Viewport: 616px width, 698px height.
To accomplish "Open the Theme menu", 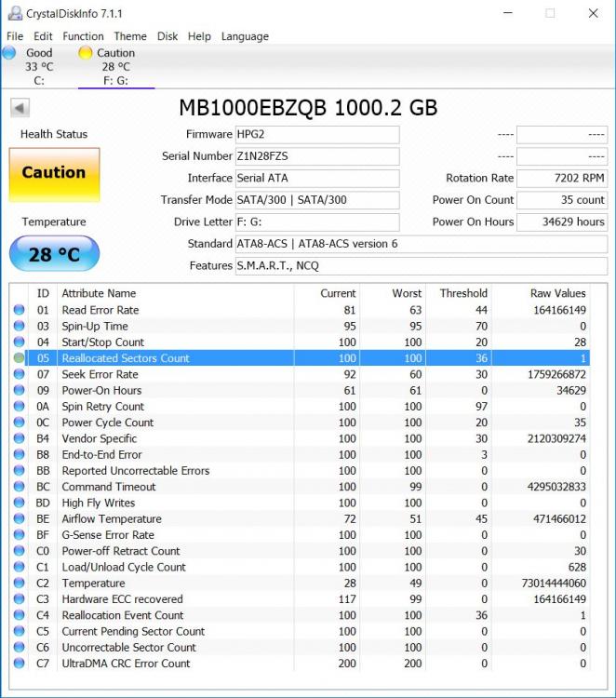I will pos(130,36).
